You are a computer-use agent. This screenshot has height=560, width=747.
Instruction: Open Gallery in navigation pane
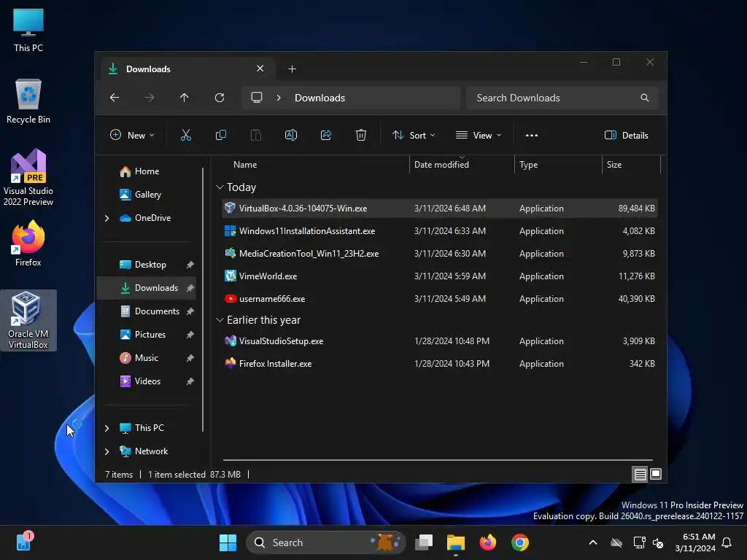click(146, 194)
